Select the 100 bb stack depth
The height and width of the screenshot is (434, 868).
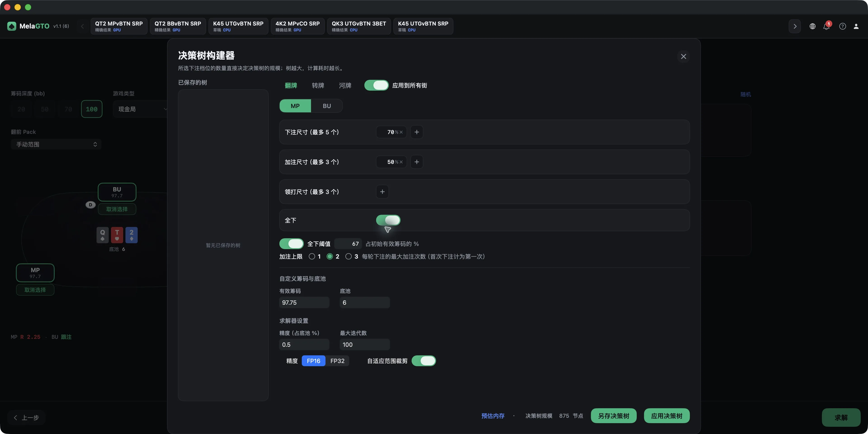point(92,109)
